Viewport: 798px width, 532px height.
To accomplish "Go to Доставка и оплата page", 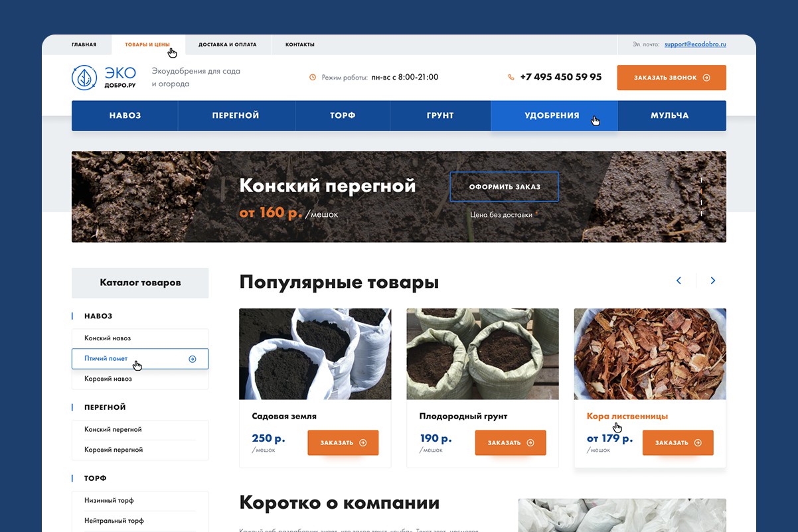I will 227,45.
